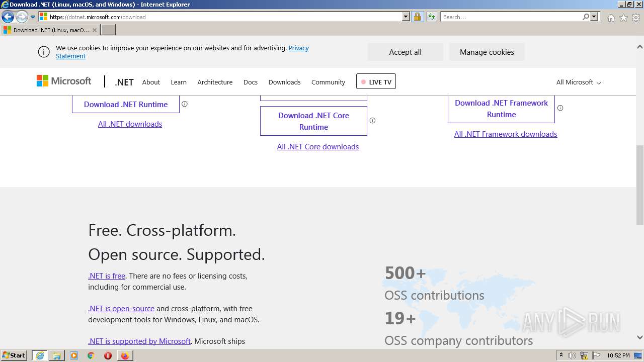Screen dimensions: 644x362
Task: Open the Tools gear icon
Action: pyautogui.click(x=636, y=18)
